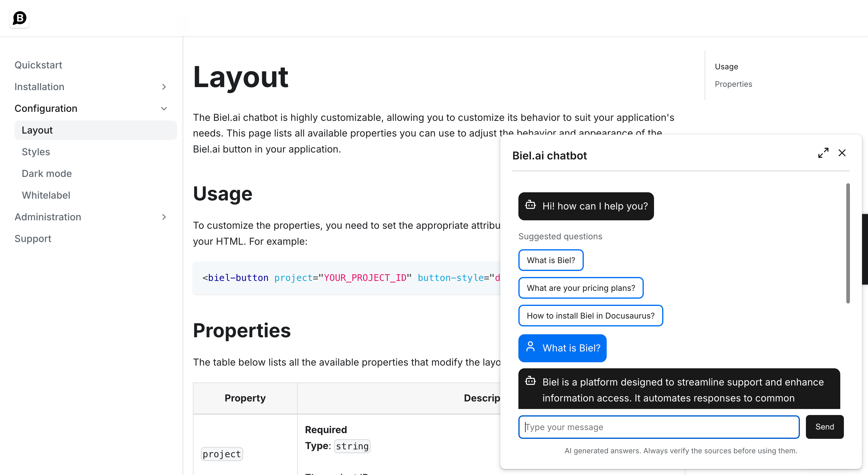Screen dimensions: 868x475
Task: Open the Styles page in sidebar
Action: tap(36, 152)
